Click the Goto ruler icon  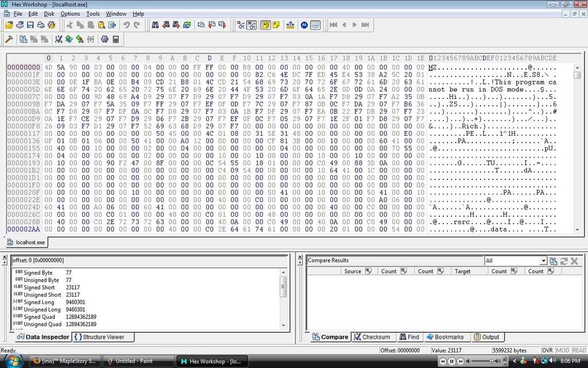(x=290, y=25)
